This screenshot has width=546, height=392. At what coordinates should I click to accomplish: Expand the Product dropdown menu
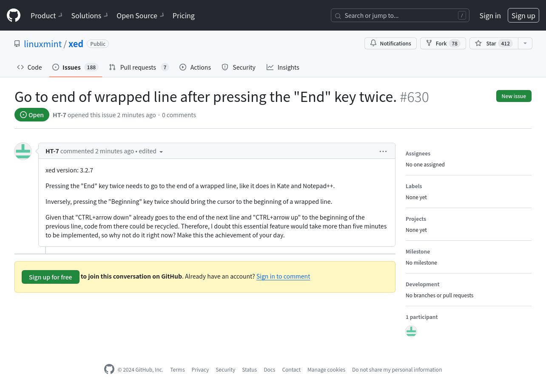[47, 15]
